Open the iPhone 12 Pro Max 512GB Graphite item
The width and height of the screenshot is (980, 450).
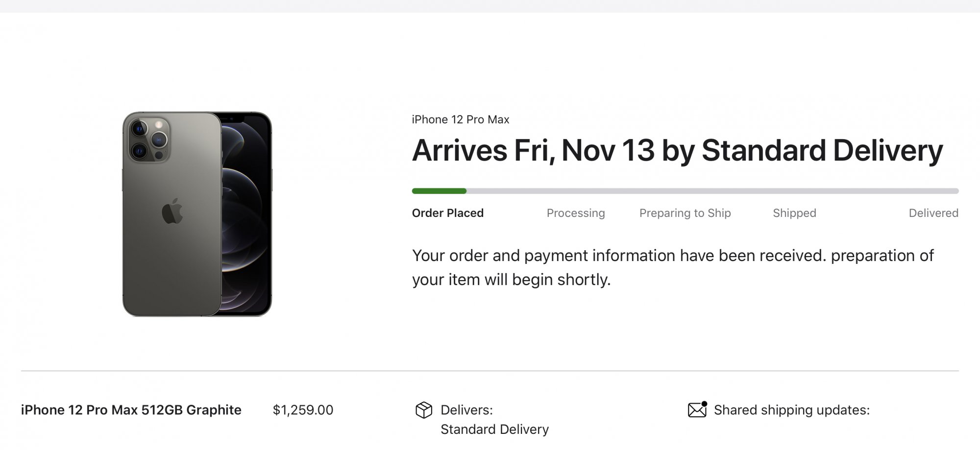point(131,410)
